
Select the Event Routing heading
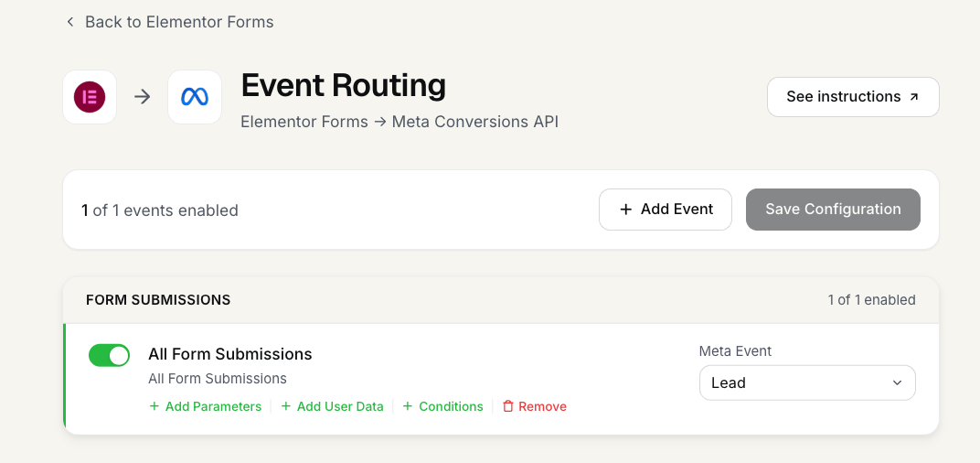point(344,86)
